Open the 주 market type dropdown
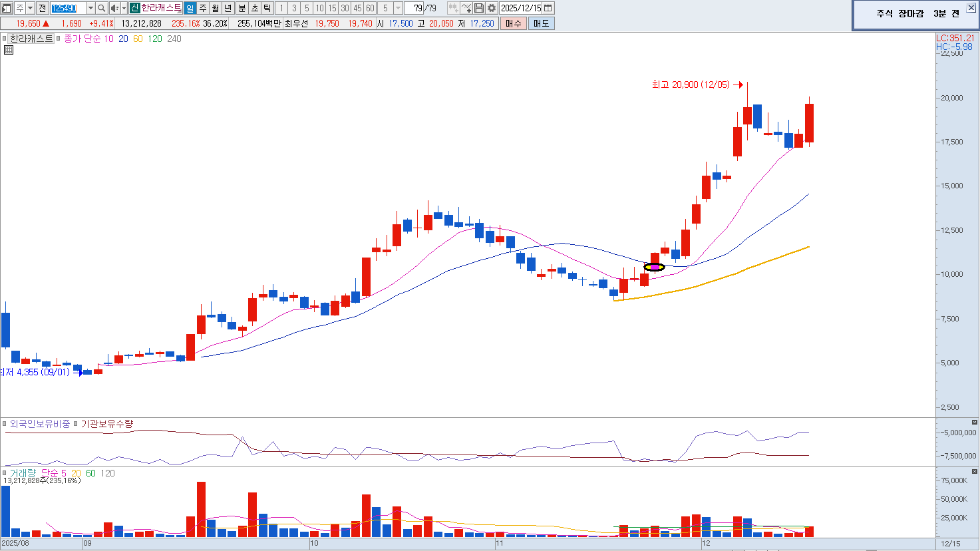Viewport: 980px width, 551px height. click(30, 8)
